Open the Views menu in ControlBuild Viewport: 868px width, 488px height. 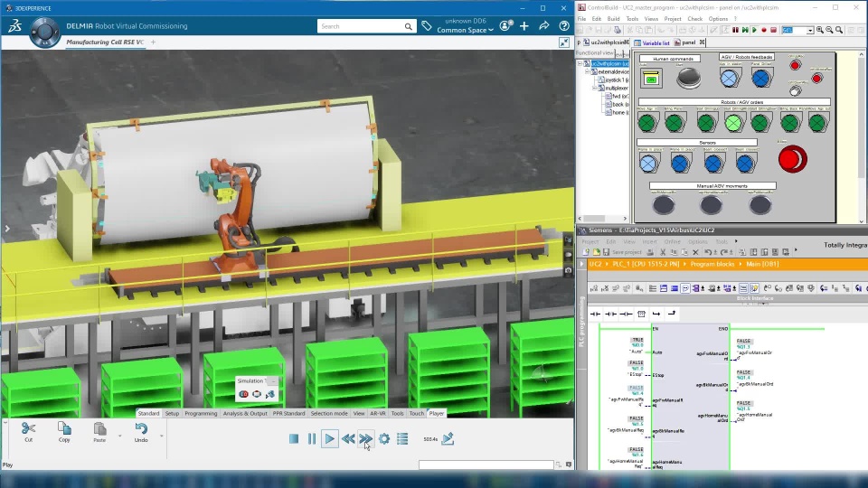[x=651, y=19]
